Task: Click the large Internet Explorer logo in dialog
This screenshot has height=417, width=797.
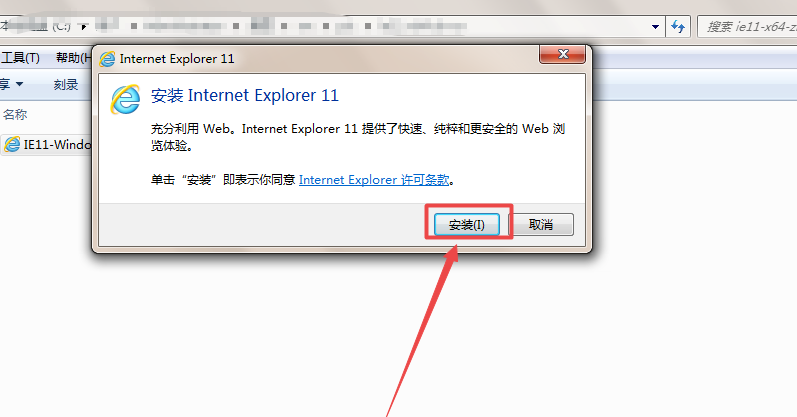Action: pos(125,99)
